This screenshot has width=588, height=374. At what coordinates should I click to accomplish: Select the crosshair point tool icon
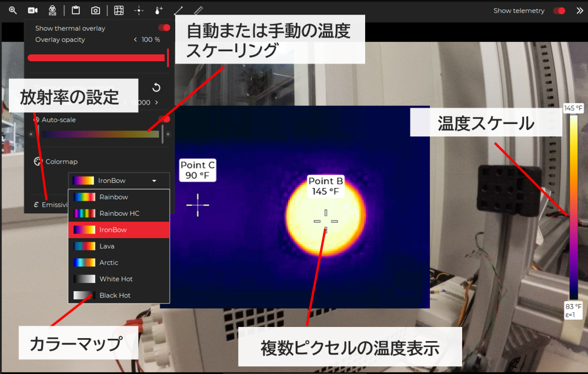[x=139, y=11]
